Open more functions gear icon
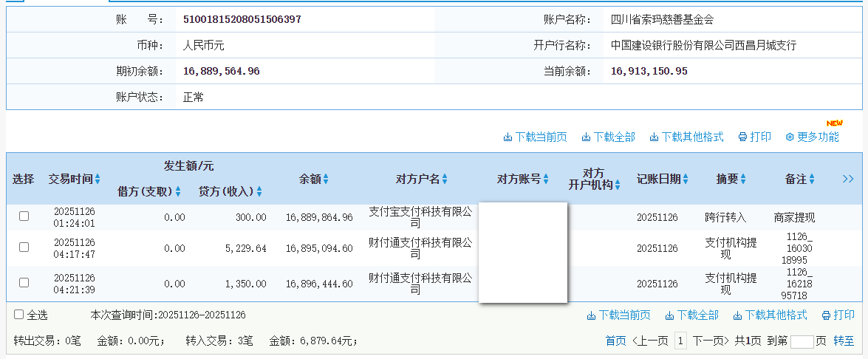 point(789,137)
